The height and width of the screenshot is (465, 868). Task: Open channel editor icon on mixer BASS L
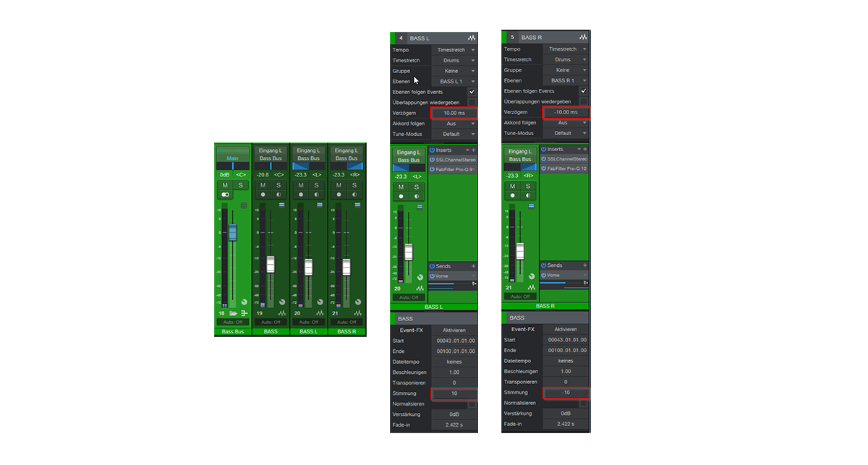point(320,205)
